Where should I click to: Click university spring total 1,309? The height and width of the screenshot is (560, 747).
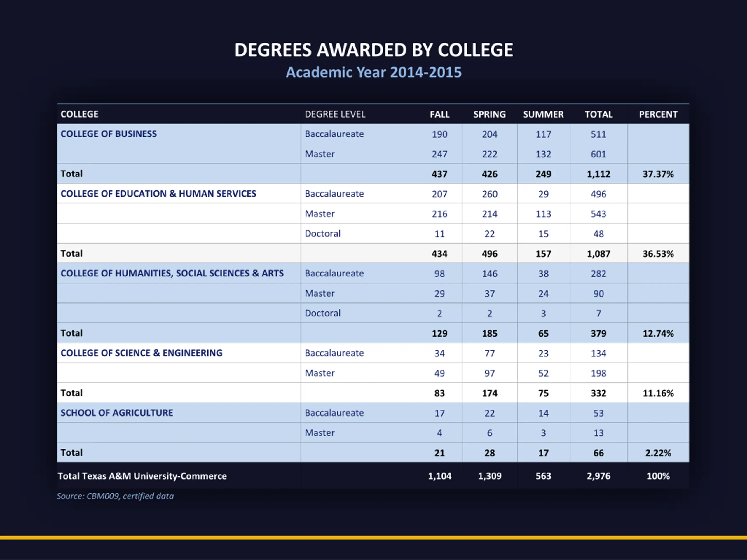click(489, 476)
